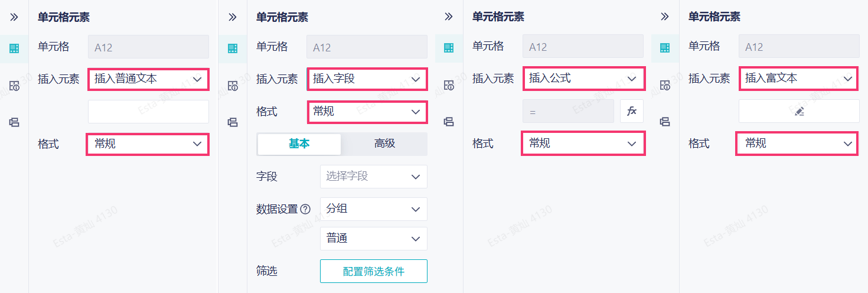Click bottom sidebar icon beside 插入富文本 panel
Screen dimensions: 868x293
coord(665,122)
